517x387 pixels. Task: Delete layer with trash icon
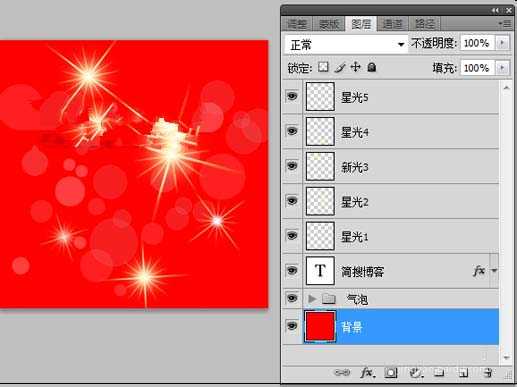tap(488, 372)
